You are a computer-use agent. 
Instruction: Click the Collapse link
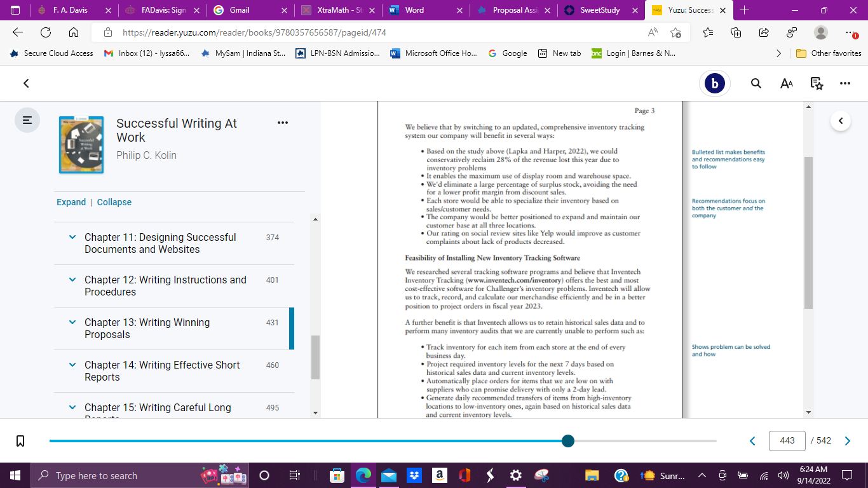(114, 202)
